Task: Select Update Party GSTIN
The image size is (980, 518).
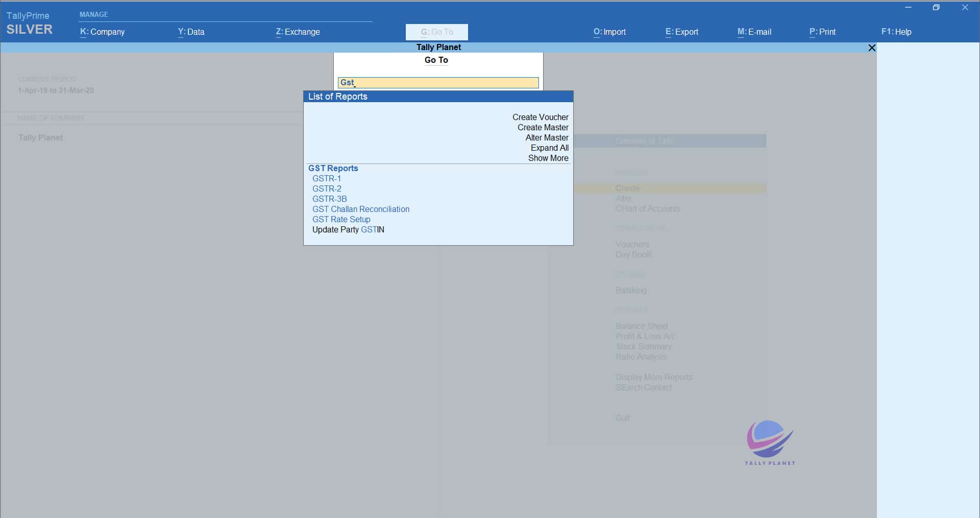Action: (348, 230)
